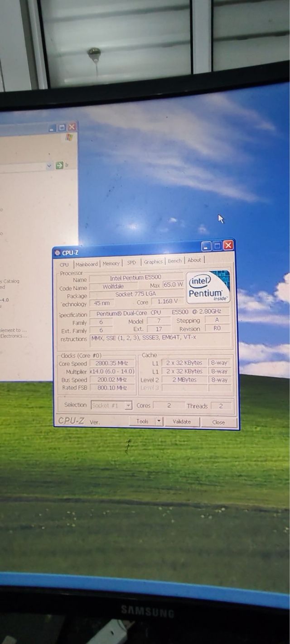Open the address bar dropdown in background window
The height and width of the screenshot is (644, 290).
pos(49,166)
